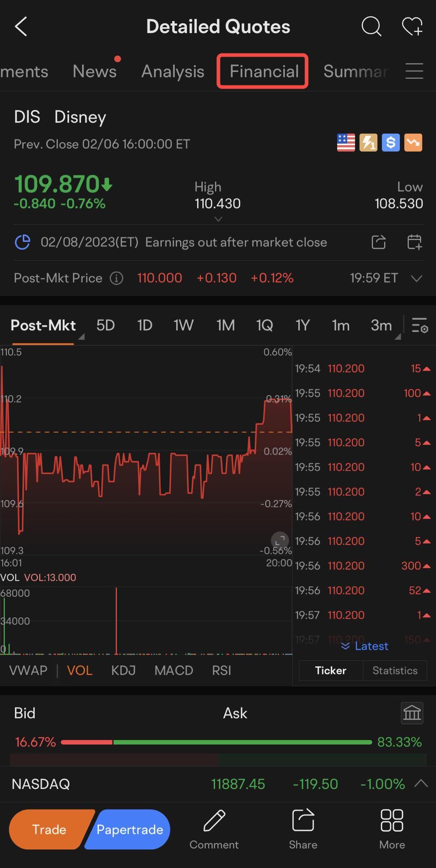Open the Financial tab
Image resolution: width=436 pixels, height=868 pixels.
coord(264,71)
